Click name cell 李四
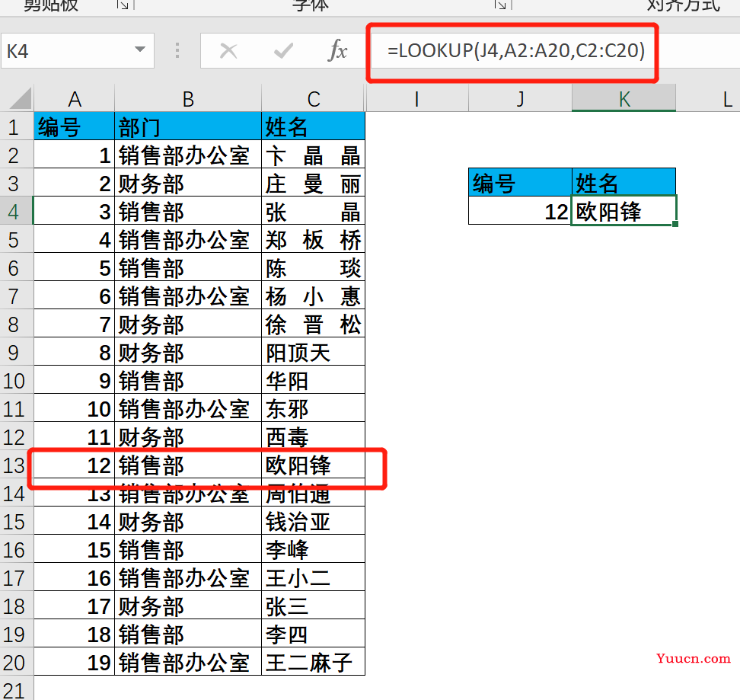This screenshot has width=740, height=700. click(314, 634)
